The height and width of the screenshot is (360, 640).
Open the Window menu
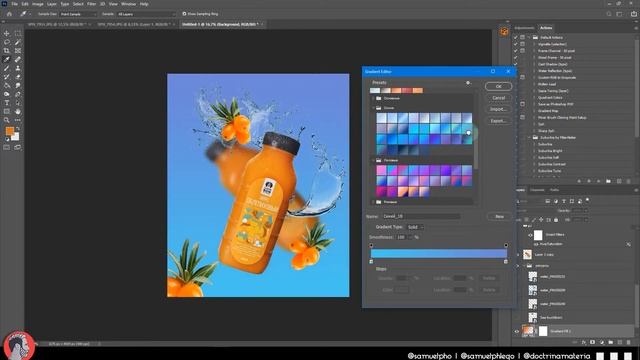pyautogui.click(x=128, y=4)
